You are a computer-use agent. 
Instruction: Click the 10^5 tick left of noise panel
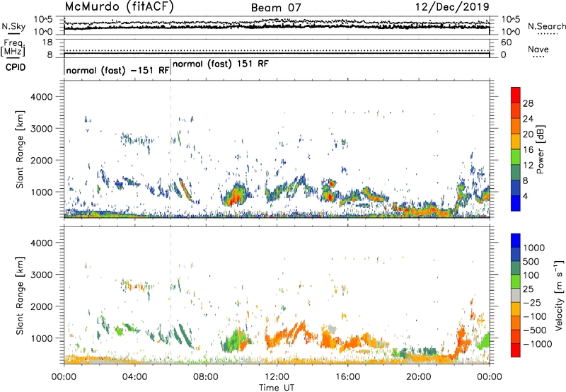point(42,20)
